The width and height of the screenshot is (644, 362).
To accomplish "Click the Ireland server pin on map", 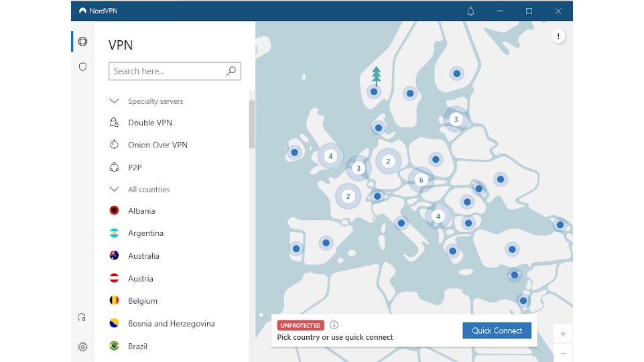I will 294,152.
